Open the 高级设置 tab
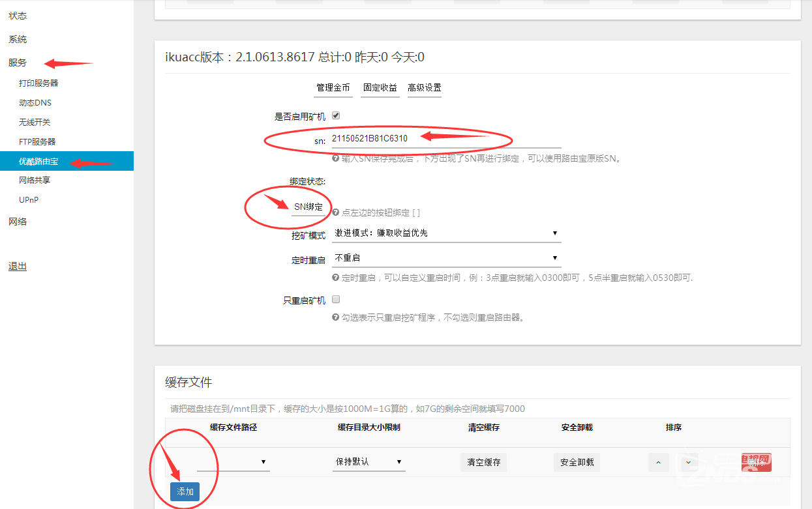Image resolution: width=812 pixels, height=509 pixels. tap(425, 88)
